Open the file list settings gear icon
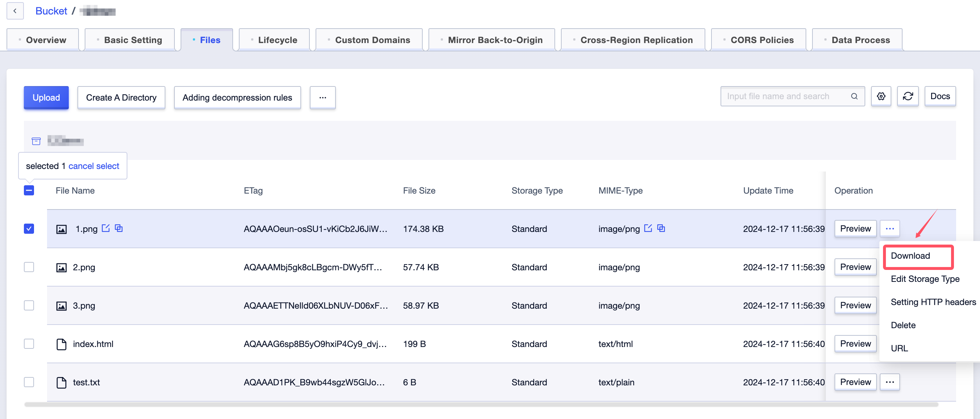The width and height of the screenshot is (980, 419). (x=881, y=96)
